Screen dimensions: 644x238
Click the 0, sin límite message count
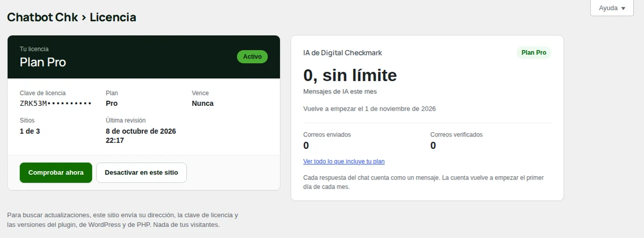pyautogui.click(x=350, y=75)
